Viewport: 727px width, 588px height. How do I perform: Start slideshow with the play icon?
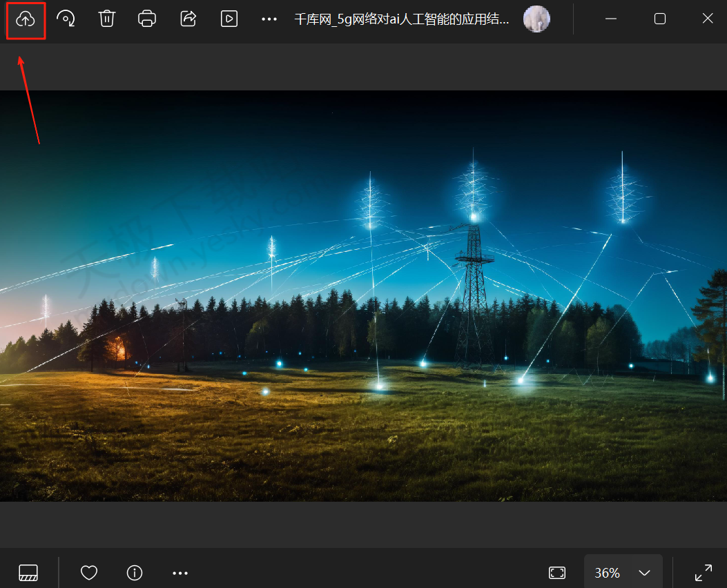[x=229, y=19]
